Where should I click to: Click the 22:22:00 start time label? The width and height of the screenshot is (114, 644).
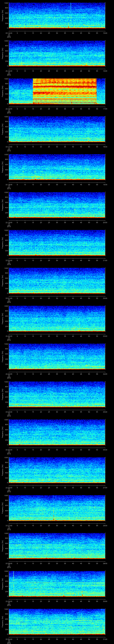click(x=9, y=336)
